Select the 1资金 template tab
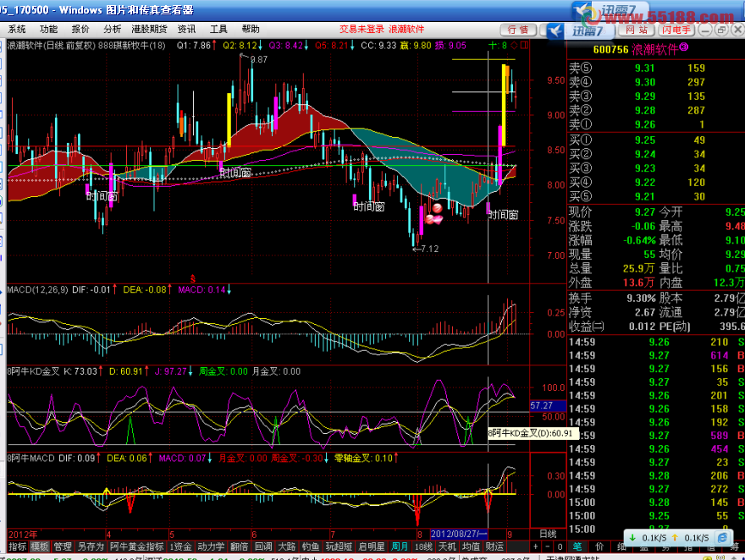The image size is (745, 560). point(180,546)
